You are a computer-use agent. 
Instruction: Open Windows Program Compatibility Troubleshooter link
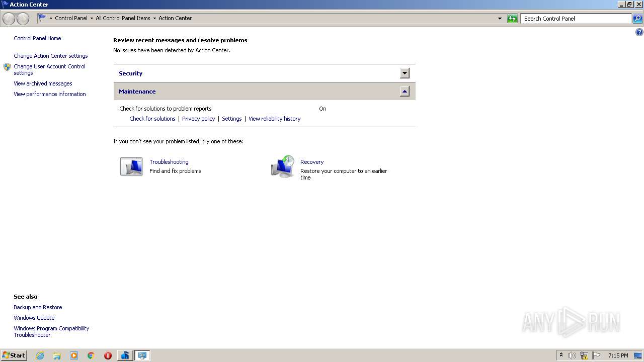pos(51,331)
